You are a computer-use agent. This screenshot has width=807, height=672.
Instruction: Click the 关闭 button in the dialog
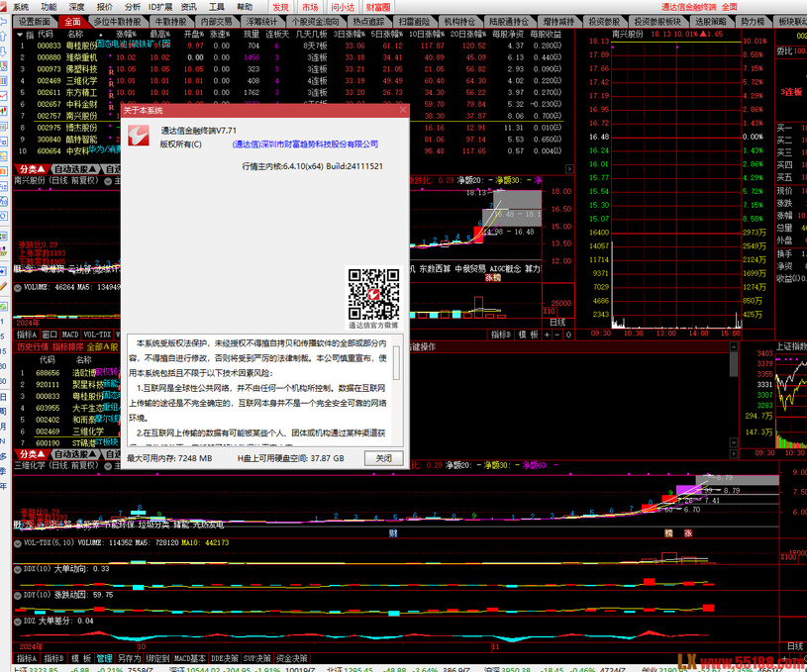tap(383, 458)
